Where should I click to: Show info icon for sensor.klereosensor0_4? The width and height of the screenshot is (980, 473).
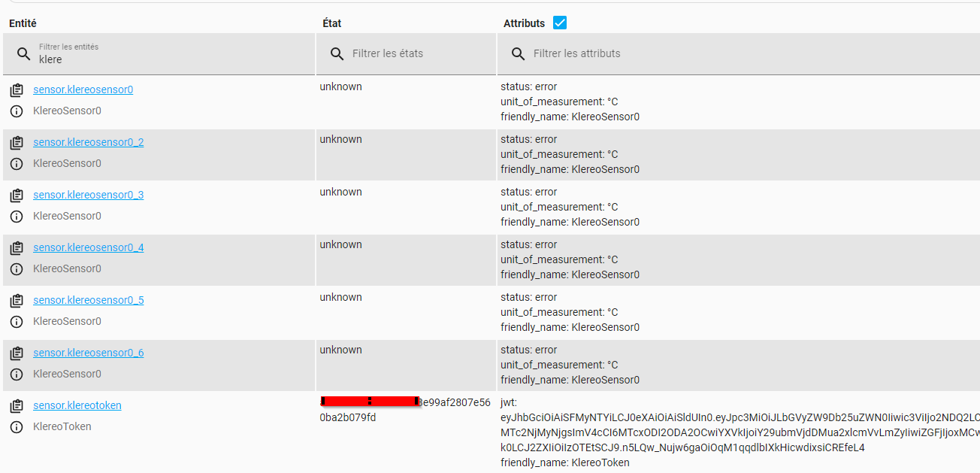pyautogui.click(x=17, y=269)
